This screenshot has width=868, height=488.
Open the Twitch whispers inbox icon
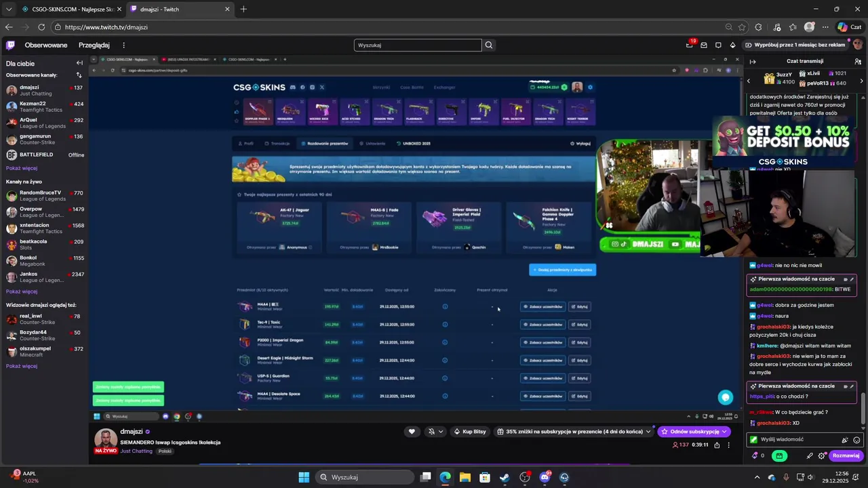click(704, 45)
